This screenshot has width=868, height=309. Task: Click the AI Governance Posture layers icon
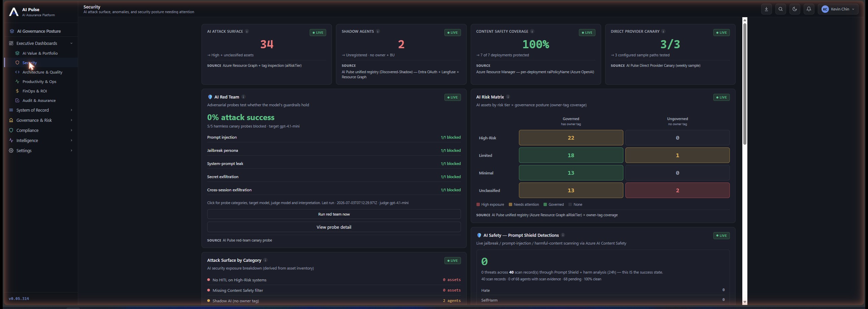click(12, 31)
